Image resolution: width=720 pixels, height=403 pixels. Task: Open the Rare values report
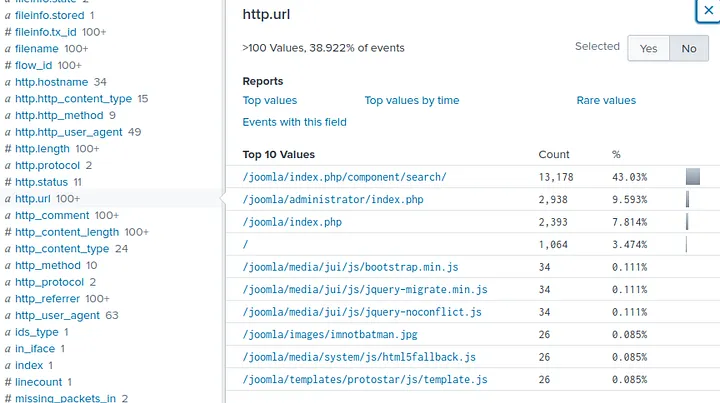605,100
